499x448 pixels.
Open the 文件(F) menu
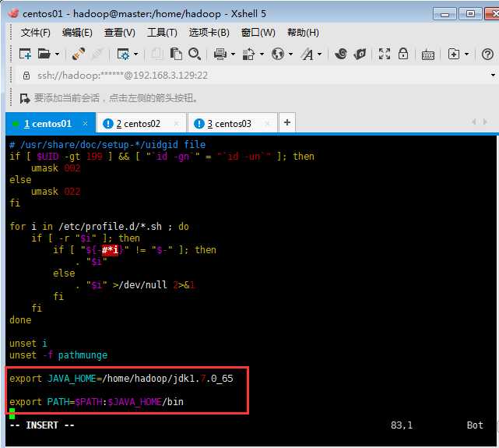point(36,33)
